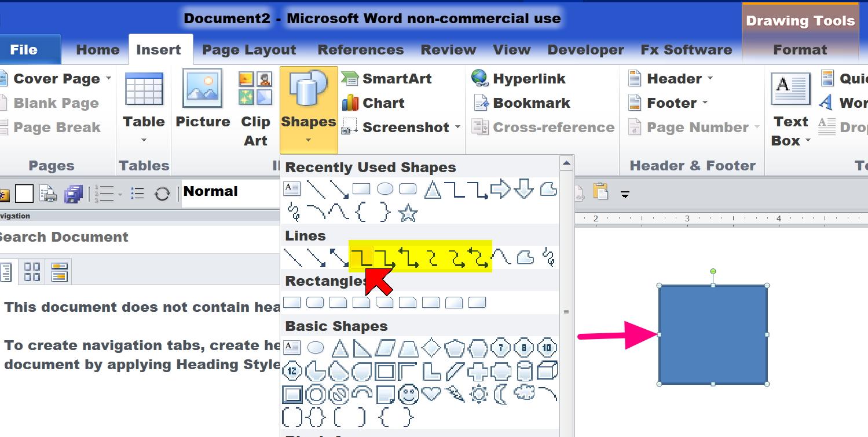
Task: Click the circular refresh arrows toolbar icon
Action: [x=162, y=194]
